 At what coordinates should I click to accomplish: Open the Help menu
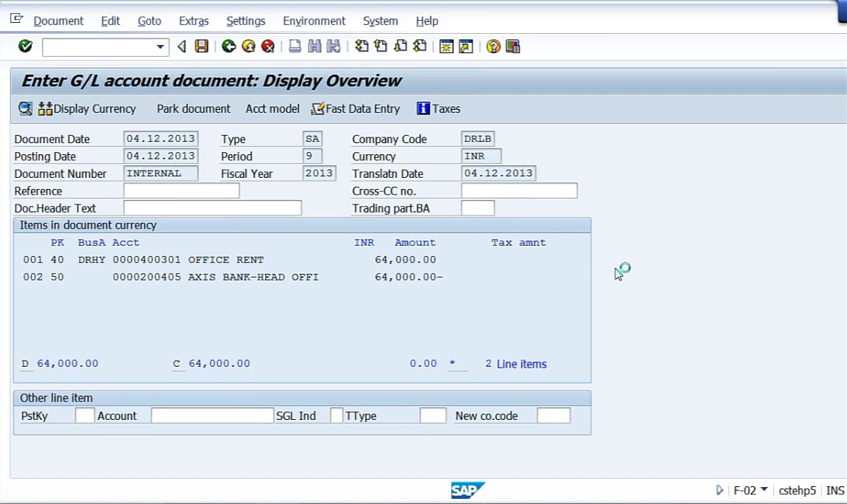point(427,21)
